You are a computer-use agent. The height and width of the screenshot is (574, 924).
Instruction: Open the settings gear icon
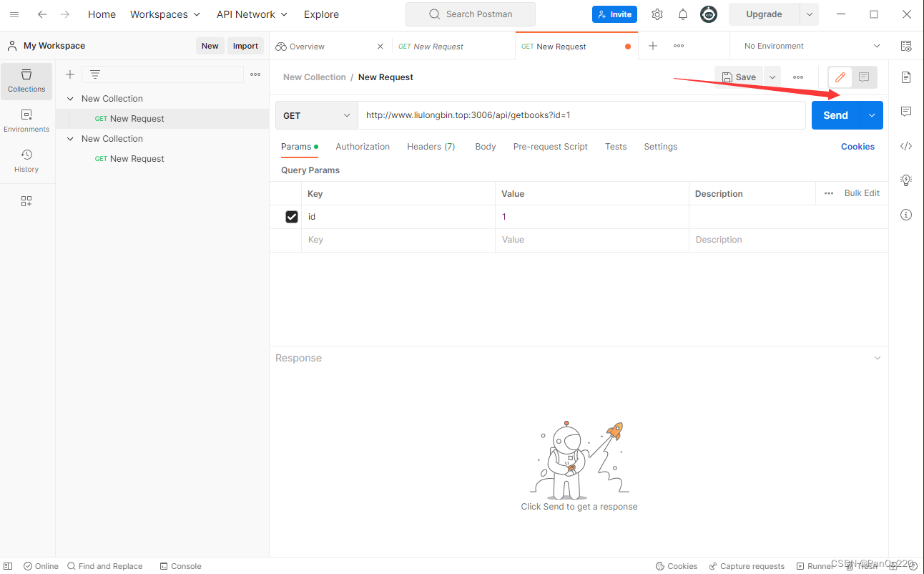pos(657,14)
